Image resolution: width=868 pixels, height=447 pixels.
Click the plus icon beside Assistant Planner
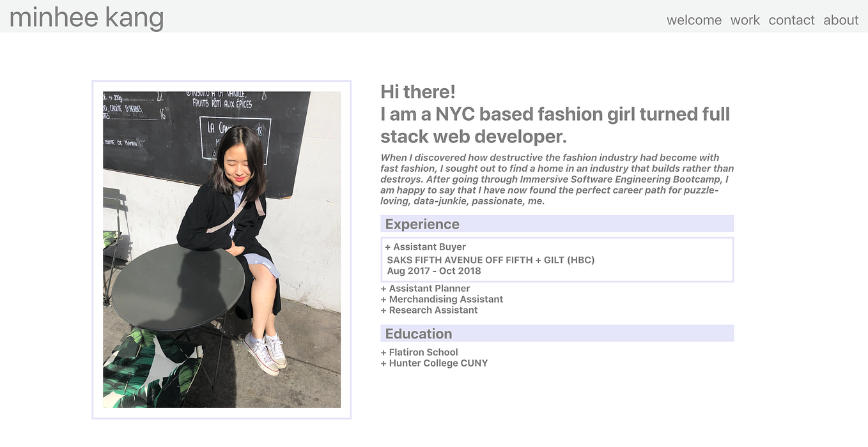coord(383,288)
